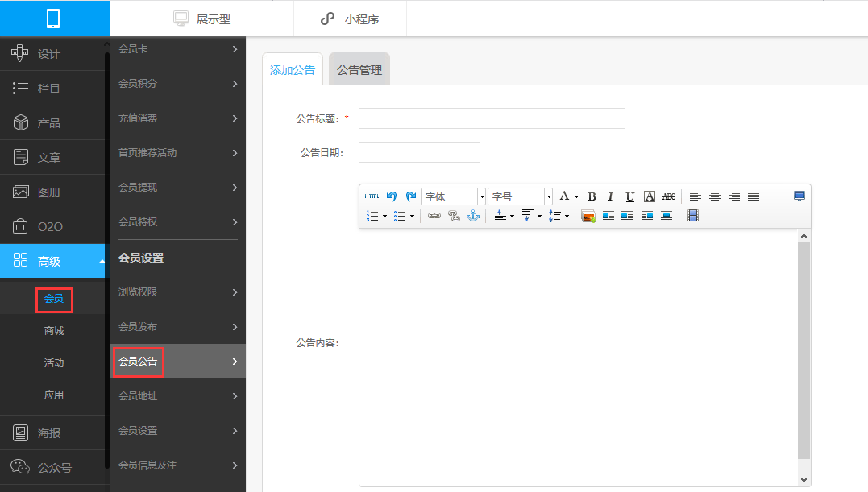Focus the 公告标题 input field
The height and width of the screenshot is (492, 868).
492,118
